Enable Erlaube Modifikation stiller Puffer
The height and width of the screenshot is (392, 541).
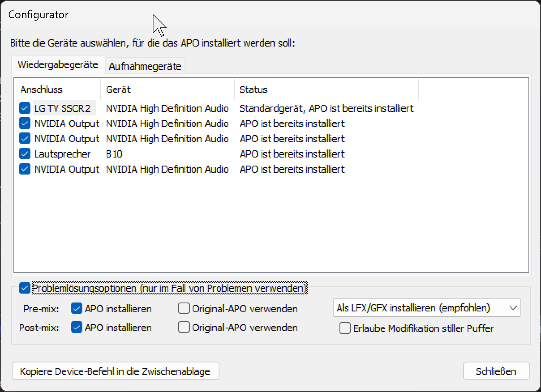[x=345, y=328]
